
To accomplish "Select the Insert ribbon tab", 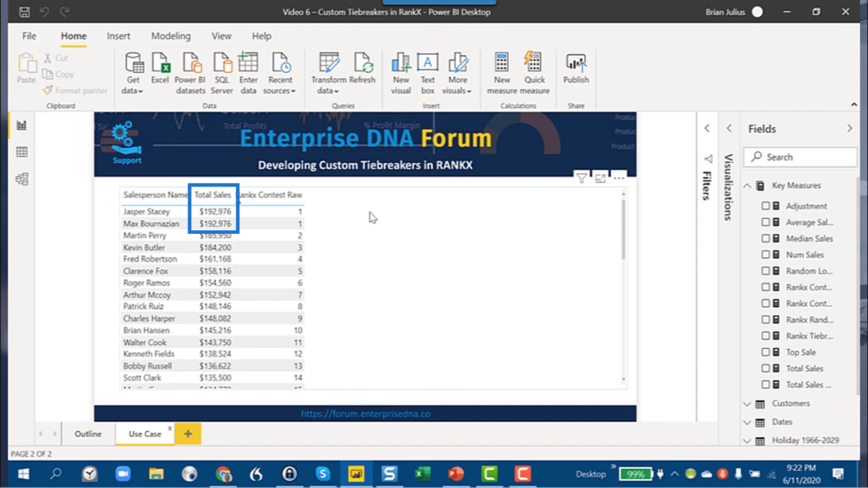I will tap(118, 36).
